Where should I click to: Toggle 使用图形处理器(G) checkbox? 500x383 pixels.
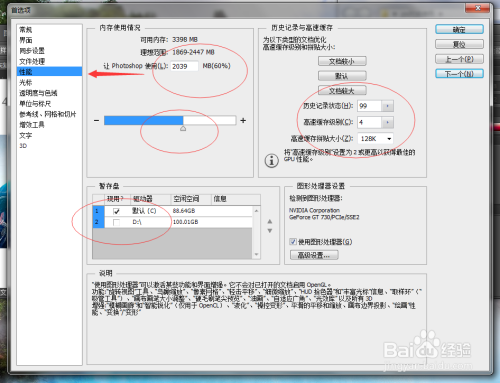tap(293, 242)
